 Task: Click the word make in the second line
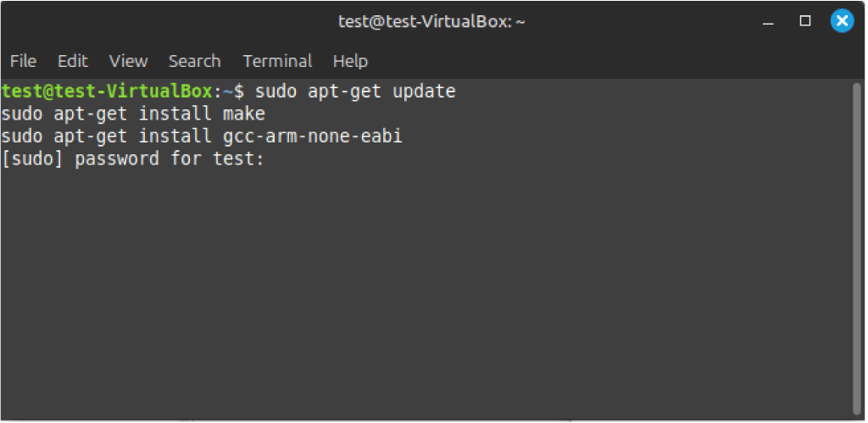point(244,114)
